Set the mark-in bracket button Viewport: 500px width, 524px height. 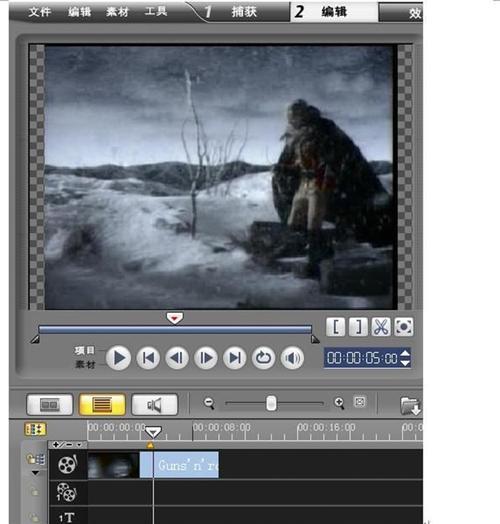[336, 327]
